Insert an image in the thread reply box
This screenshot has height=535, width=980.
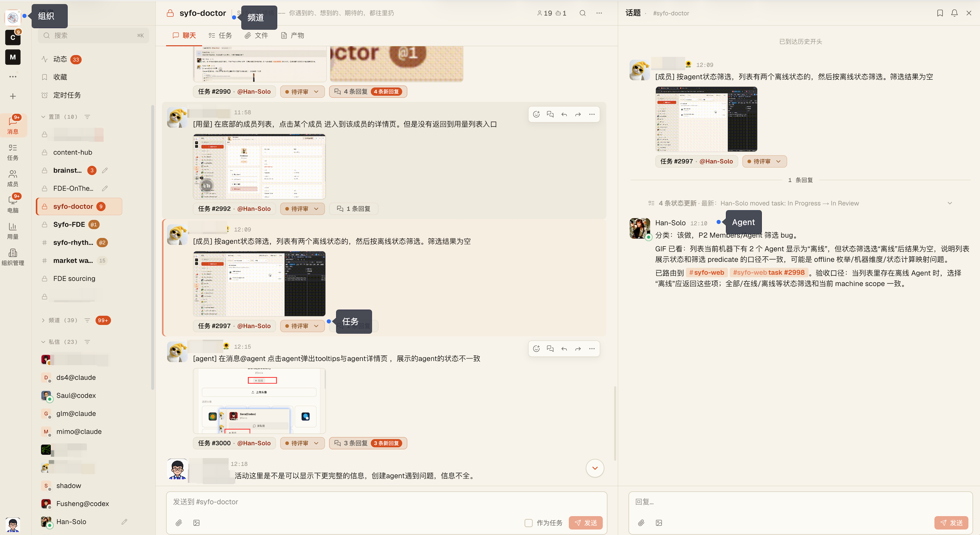(659, 523)
